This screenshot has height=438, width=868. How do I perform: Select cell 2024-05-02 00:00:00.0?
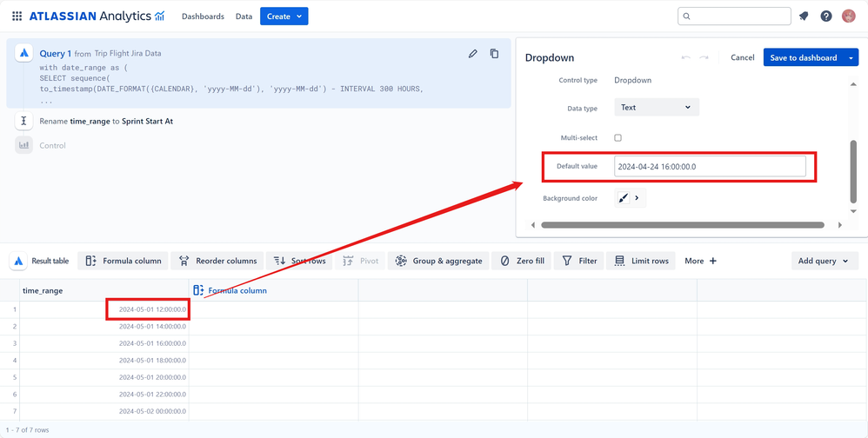pyautogui.click(x=104, y=411)
